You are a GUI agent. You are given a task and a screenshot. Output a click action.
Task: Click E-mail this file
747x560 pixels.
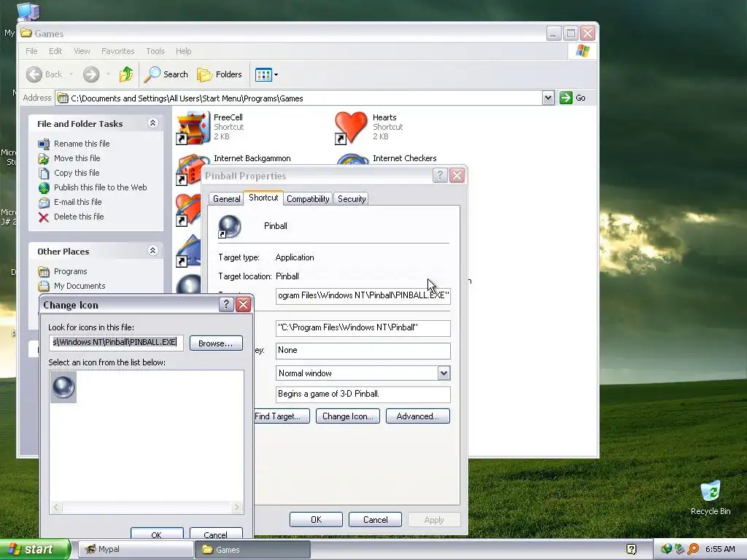pos(77,202)
